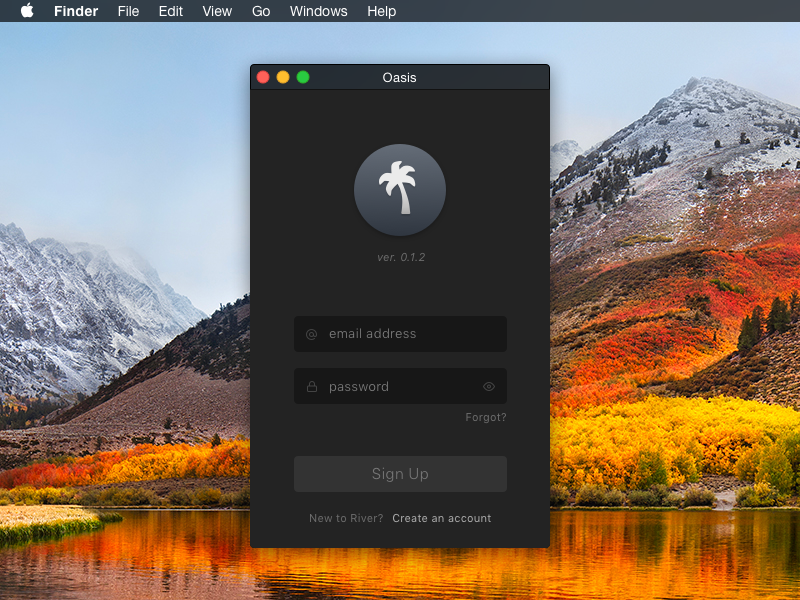Open the View menu
The image size is (800, 600).
(217, 11)
